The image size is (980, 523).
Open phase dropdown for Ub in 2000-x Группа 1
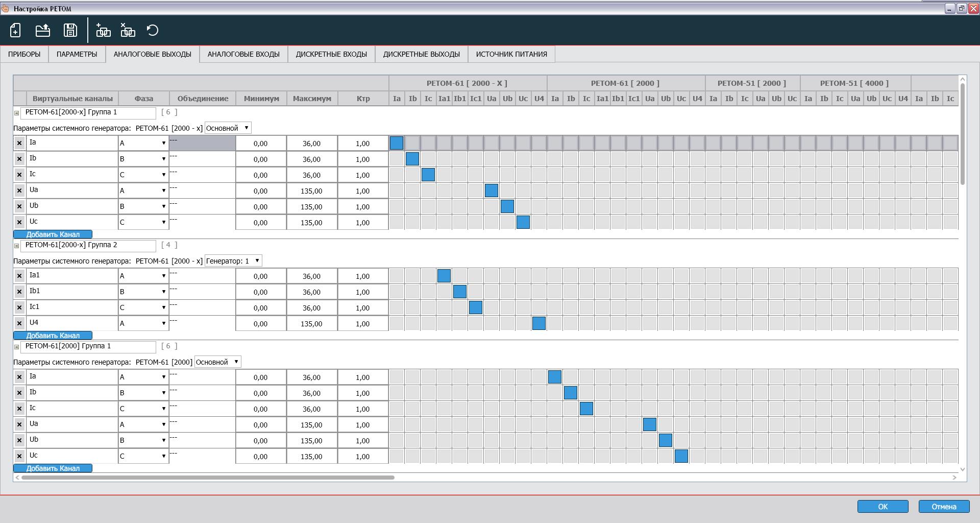click(x=143, y=207)
